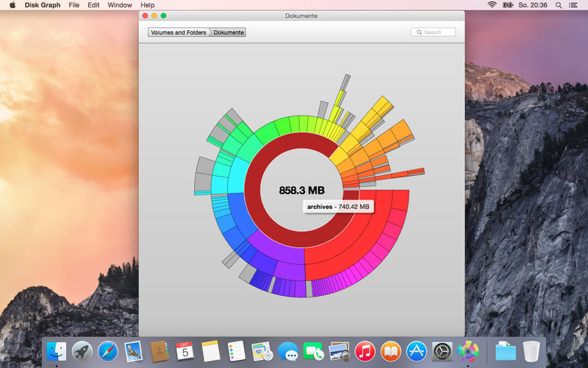Image resolution: width=588 pixels, height=368 pixels.
Task: Open the Window menu
Action: [x=120, y=5]
